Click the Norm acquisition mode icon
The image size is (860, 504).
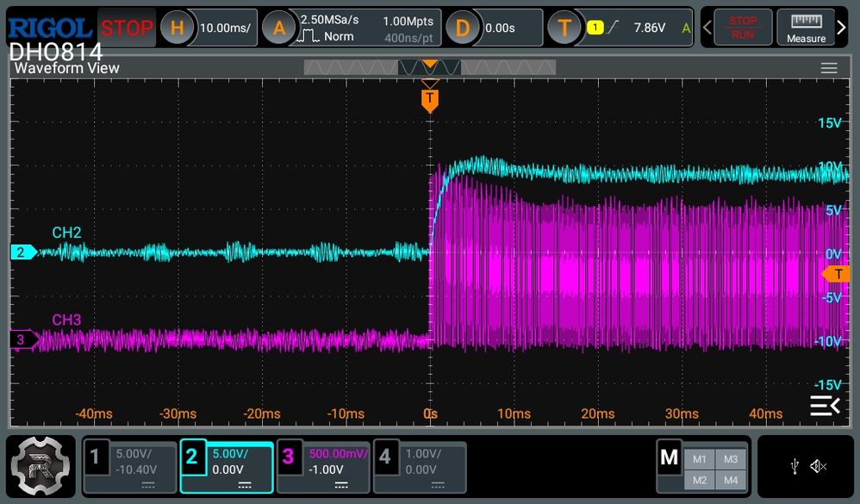308,37
